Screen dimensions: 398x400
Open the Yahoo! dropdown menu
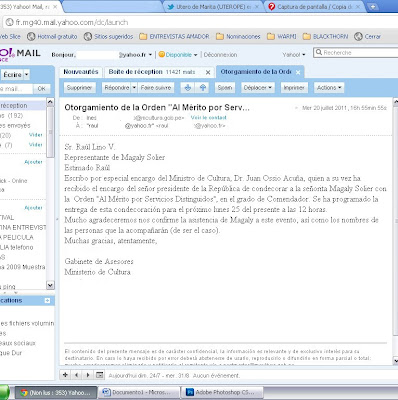coord(294,55)
